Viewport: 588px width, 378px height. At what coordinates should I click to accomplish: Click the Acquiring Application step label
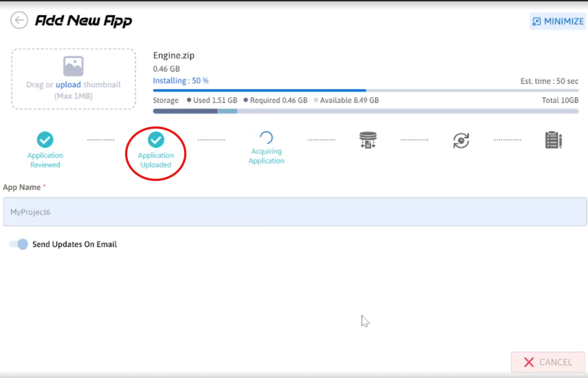(266, 156)
